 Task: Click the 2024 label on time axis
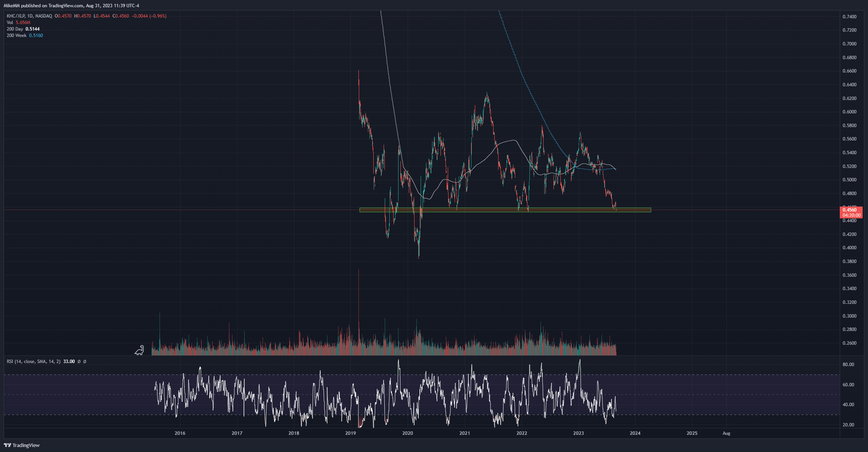[635, 433]
